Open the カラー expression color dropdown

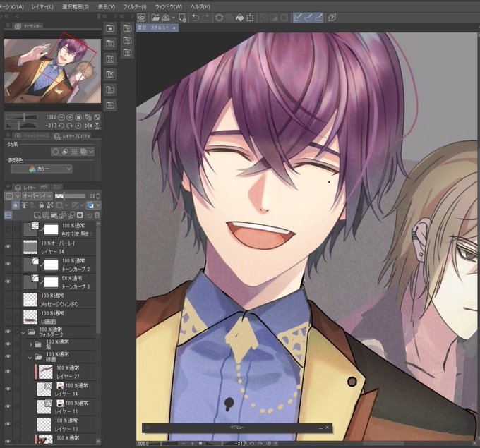(x=42, y=169)
